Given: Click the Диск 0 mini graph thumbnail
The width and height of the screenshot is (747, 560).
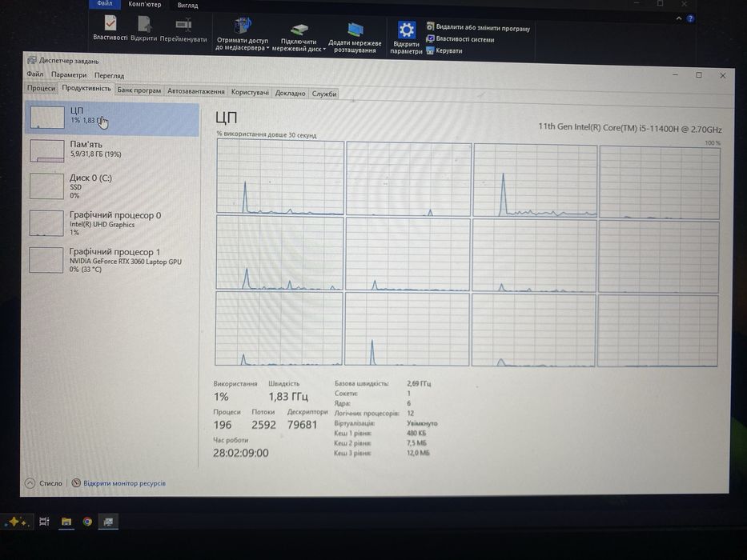Looking at the screenshot, I should coord(46,186).
